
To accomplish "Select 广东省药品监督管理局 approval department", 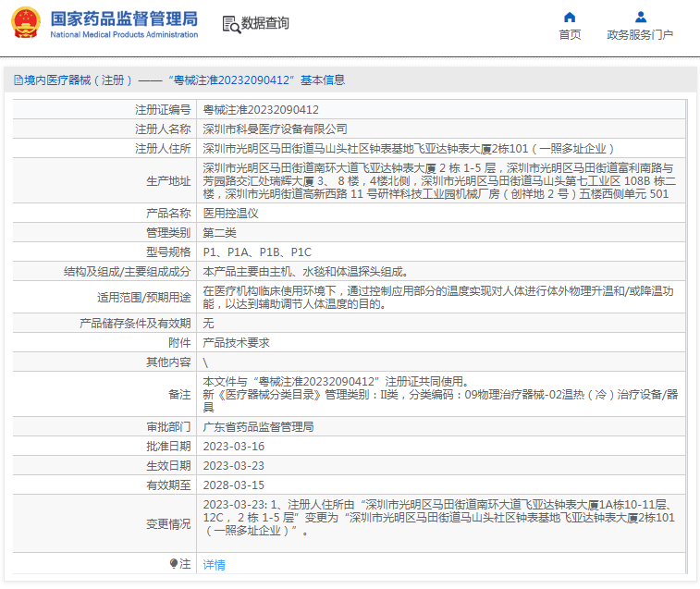I will pyautogui.click(x=259, y=427).
